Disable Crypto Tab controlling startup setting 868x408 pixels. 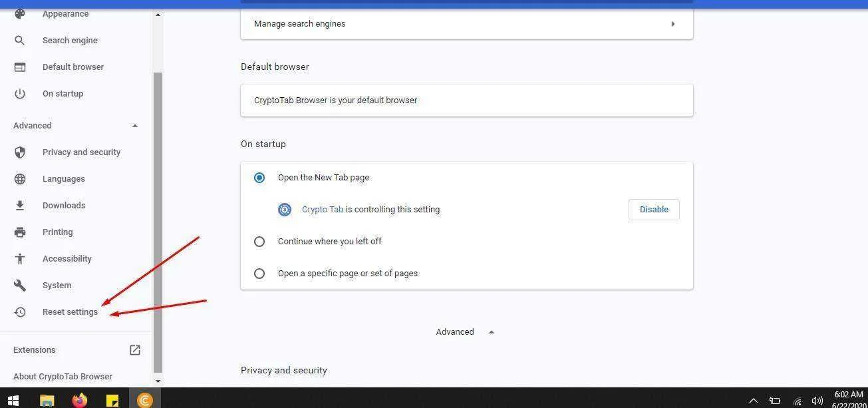click(654, 210)
